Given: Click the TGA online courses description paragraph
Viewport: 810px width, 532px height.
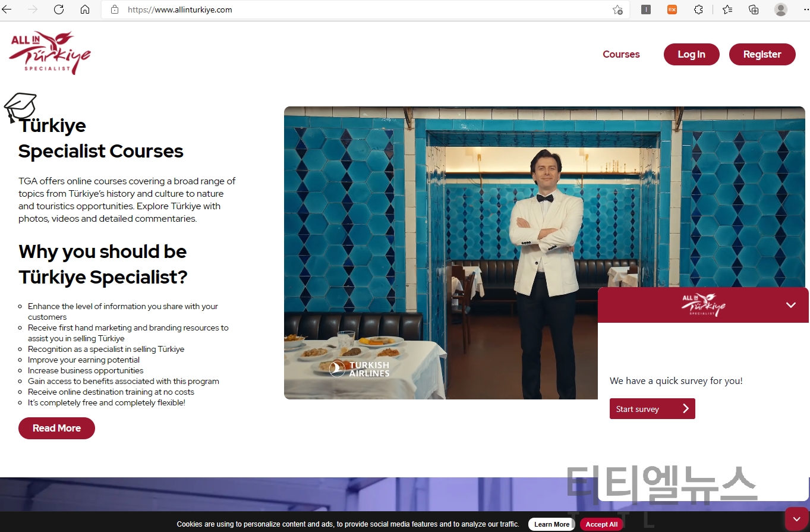Looking at the screenshot, I should point(127,200).
